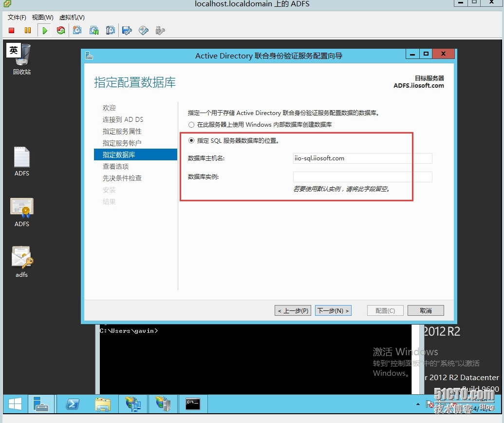Select Windows internal database radio option
Screen dimensions: 504x423
191,125
